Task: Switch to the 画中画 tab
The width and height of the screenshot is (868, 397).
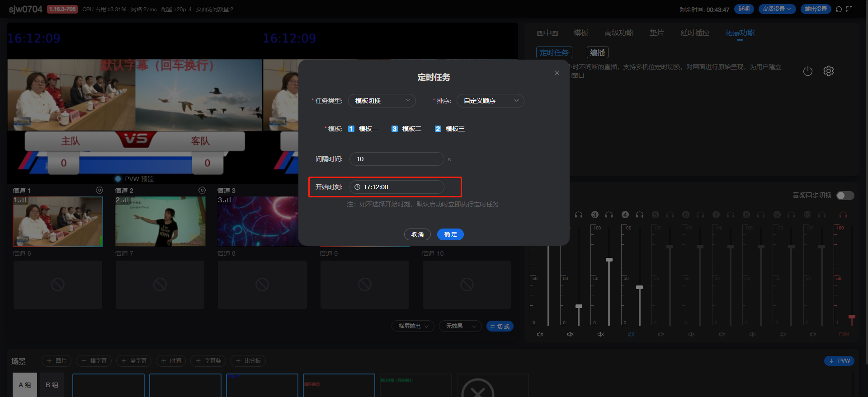Action: coord(547,33)
